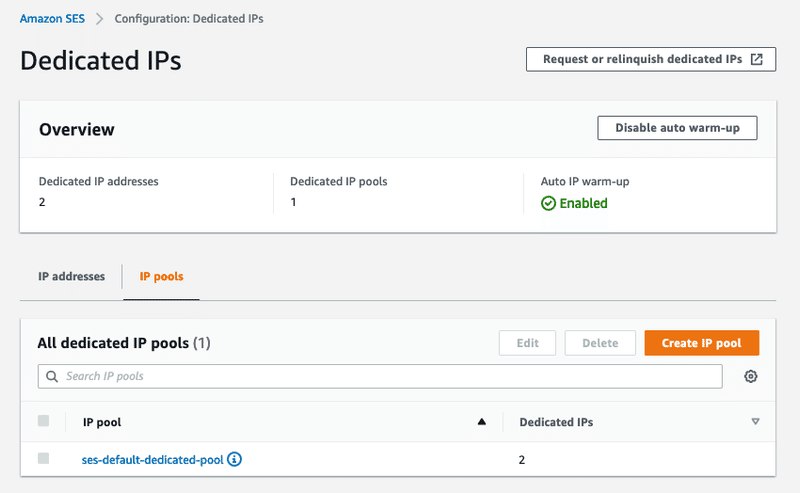
Task: Click Auto IP warm-up label
Action: [585, 182]
